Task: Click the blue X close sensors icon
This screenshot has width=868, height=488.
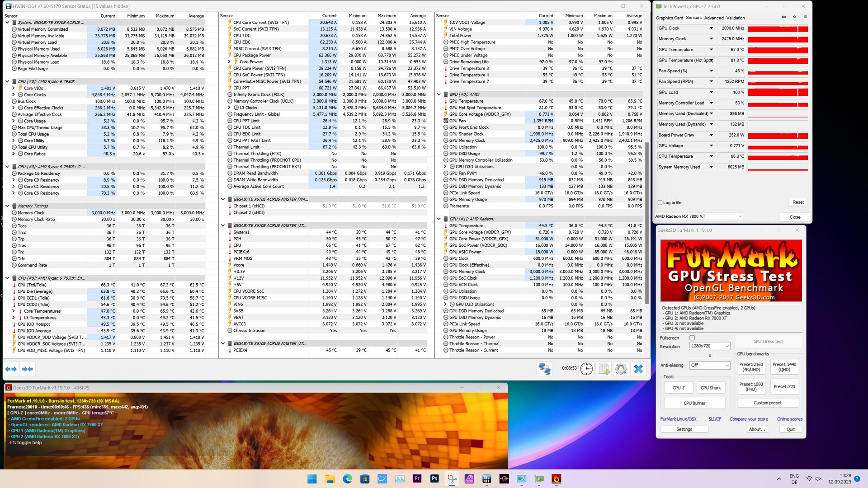Action: (638, 369)
